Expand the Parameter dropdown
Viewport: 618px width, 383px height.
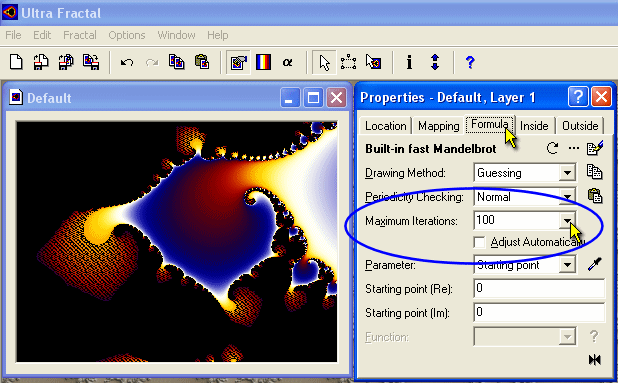coord(567,264)
